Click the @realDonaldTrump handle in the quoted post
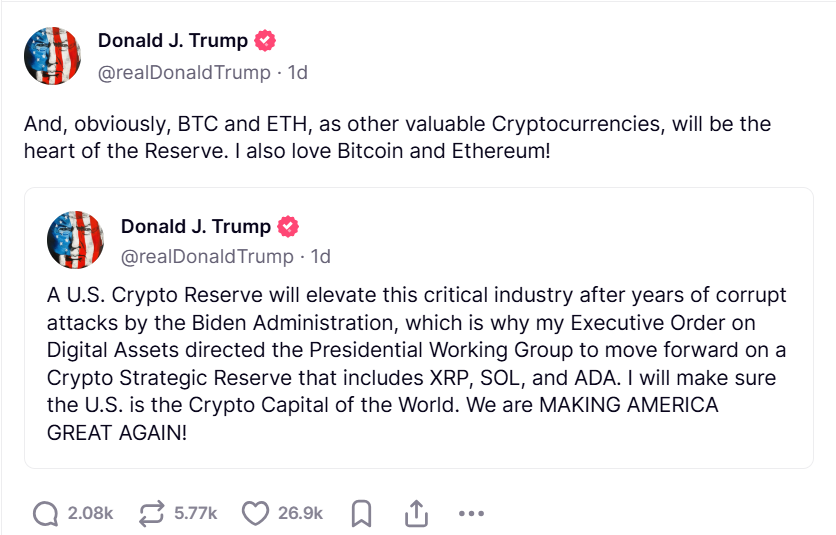This screenshot has width=836, height=535. pos(207,257)
